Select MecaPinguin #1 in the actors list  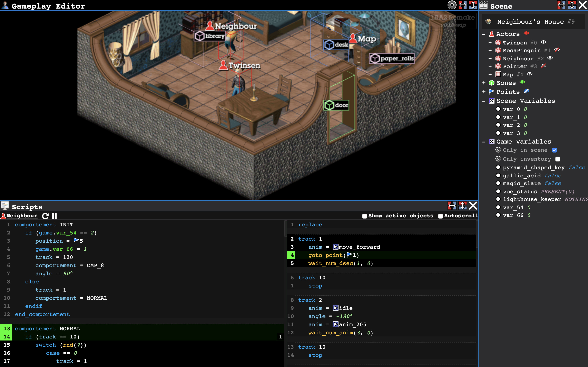[521, 51]
